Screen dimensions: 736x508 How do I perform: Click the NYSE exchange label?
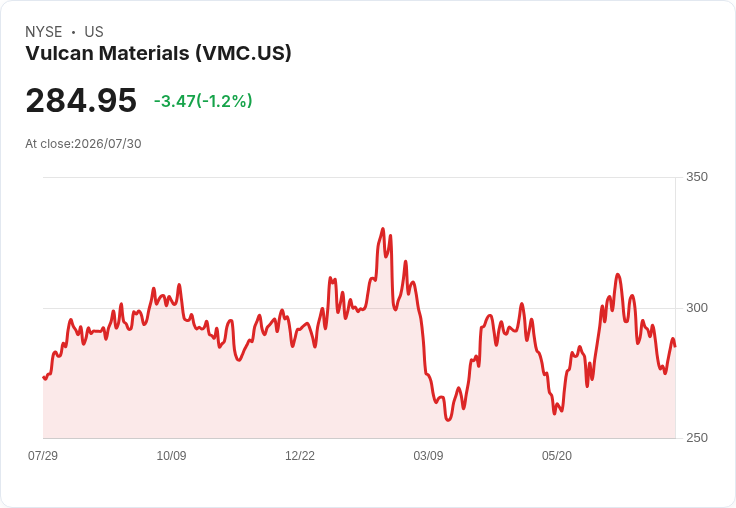click(x=44, y=32)
